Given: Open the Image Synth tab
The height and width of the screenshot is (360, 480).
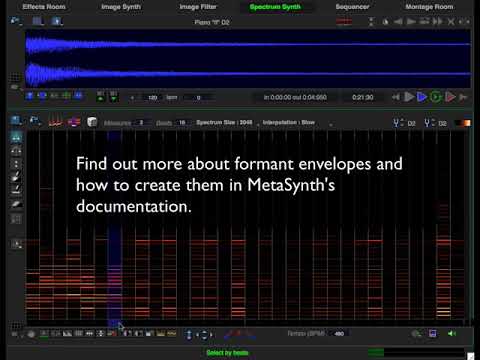Looking at the screenshot, I should coord(121,7).
